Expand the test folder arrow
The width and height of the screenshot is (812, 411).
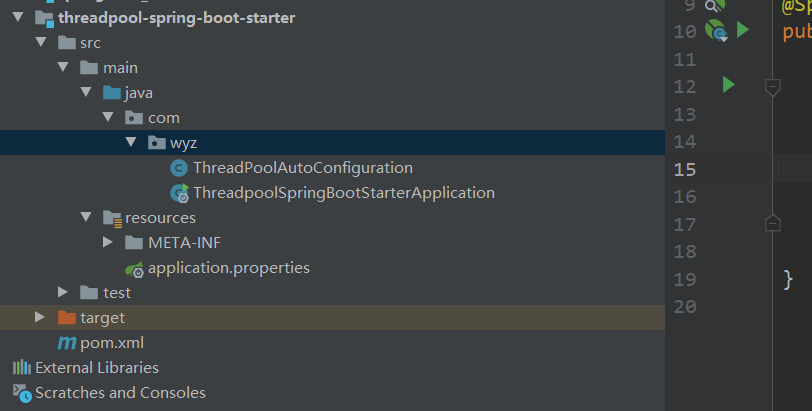point(63,293)
